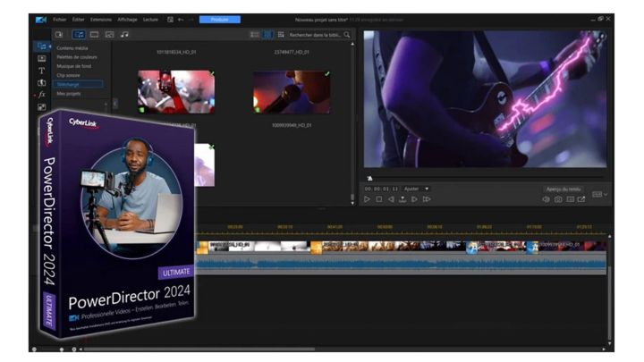
Task: Select Clip sonore entry
Action: pyautogui.click(x=68, y=75)
